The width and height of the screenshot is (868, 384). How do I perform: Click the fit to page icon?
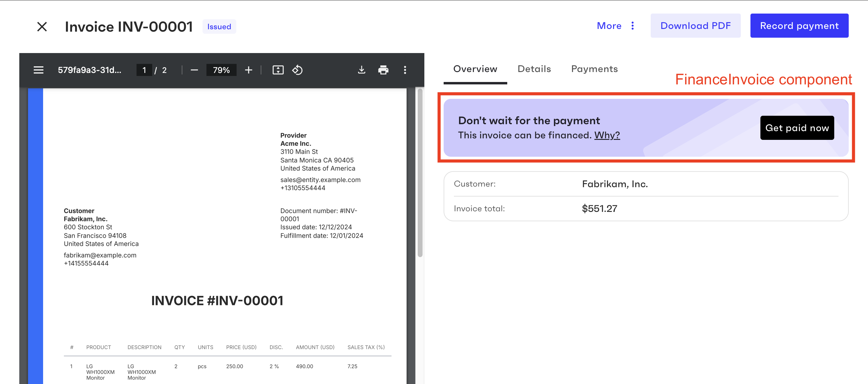(278, 70)
